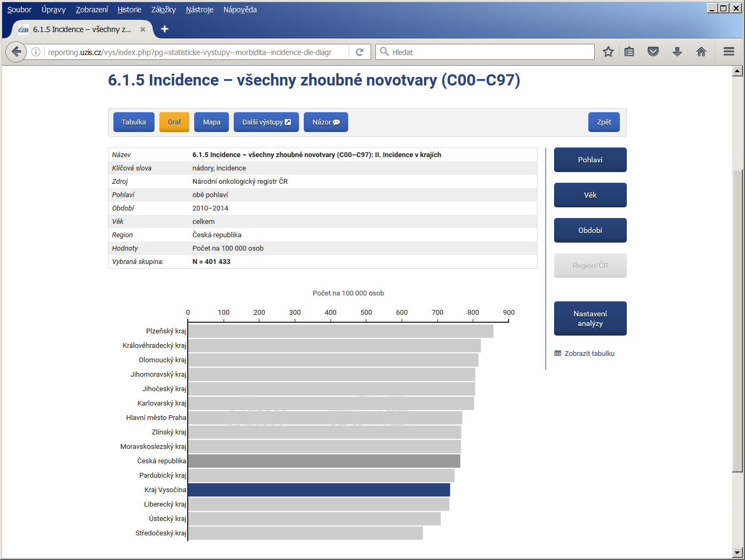Click the 'Národní onkologický registr ČR' text

coord(240,182)
